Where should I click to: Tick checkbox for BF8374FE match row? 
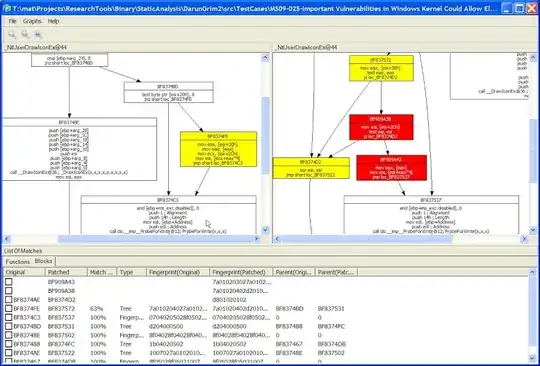coord(9,309)
